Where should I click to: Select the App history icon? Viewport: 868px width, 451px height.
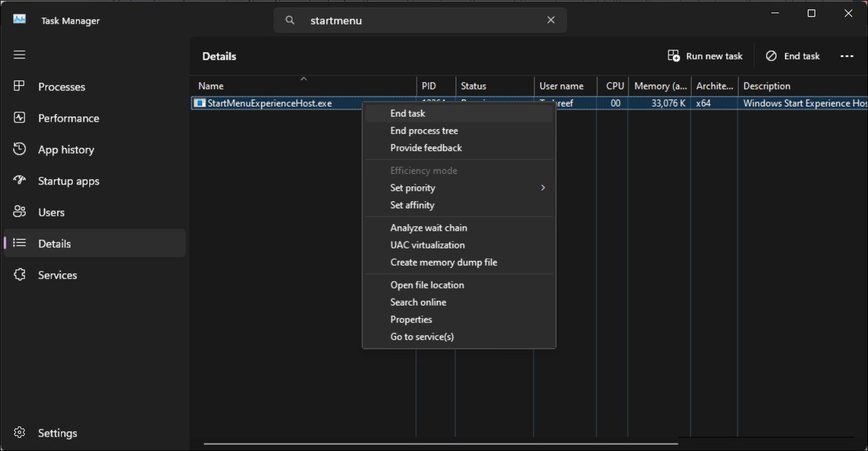(19, 149)
